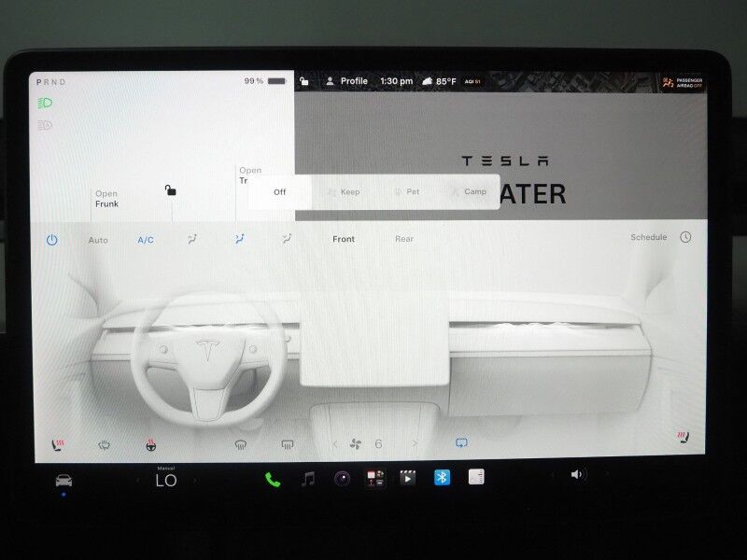The height and width of the screenshot is (560, 747).
Task: Toggle front windshield defrost
Action: (241, 445)
